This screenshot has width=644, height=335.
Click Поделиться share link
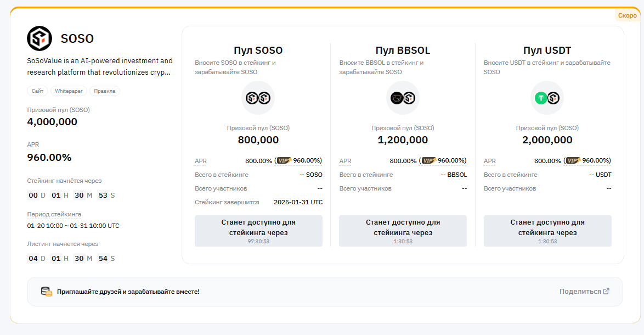584,292
